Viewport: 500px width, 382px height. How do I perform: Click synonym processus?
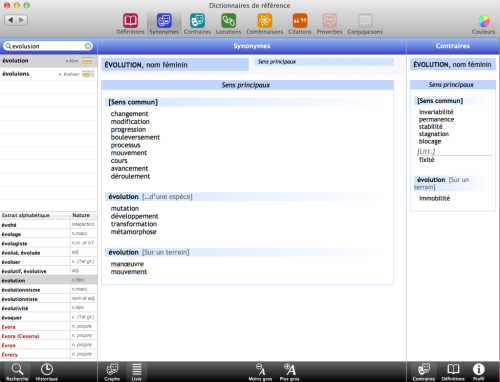pos(125,145)
